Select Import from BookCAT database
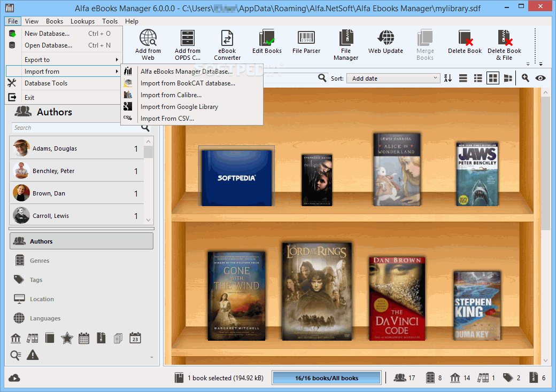 pyautogui.click(x=192, y=83)
